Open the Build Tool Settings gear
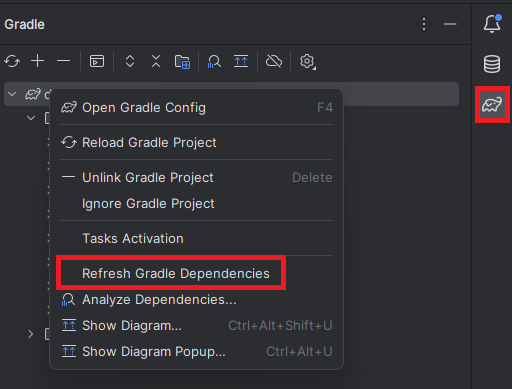 307,62
